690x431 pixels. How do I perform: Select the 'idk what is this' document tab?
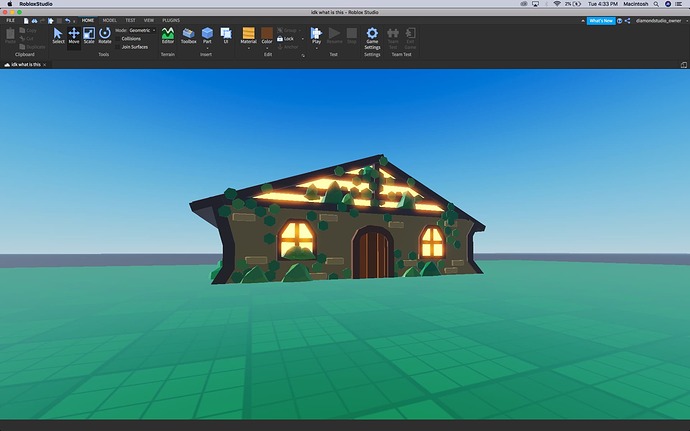[x=26, y=64]
